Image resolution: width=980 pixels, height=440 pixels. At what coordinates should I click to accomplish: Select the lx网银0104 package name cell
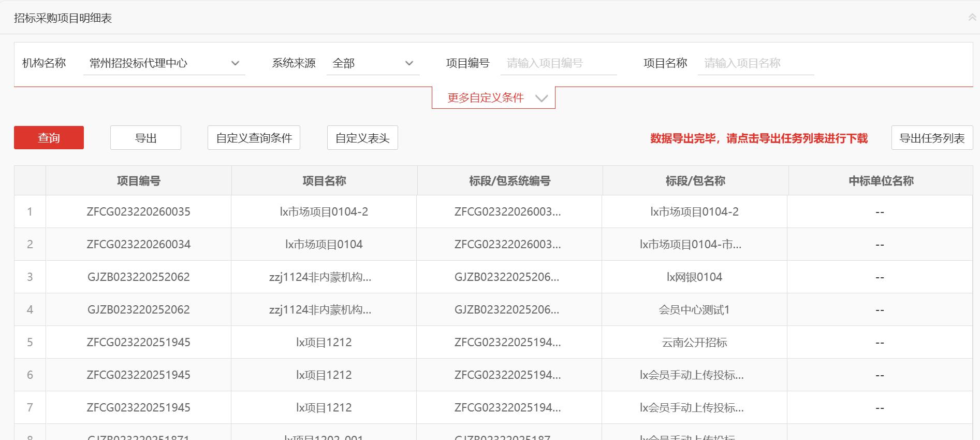pyautogui.click(x=694, y=277)
